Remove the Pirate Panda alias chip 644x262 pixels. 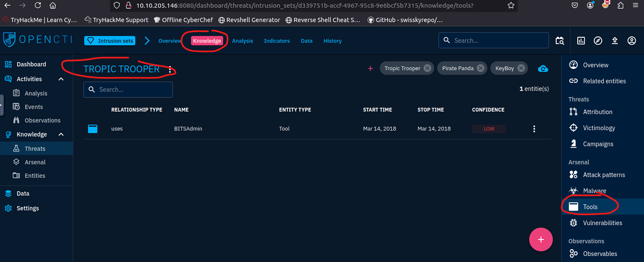(481, 68)
